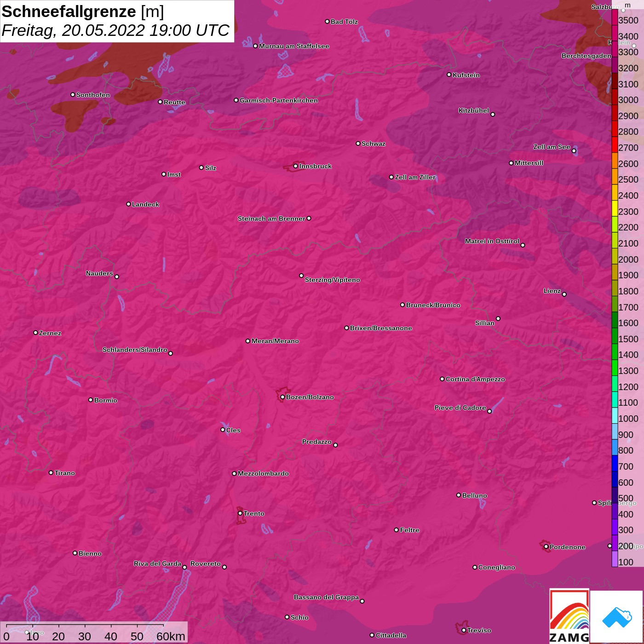Select the Mezzolombardo label

pyautogui.click(x=263, y=473)
